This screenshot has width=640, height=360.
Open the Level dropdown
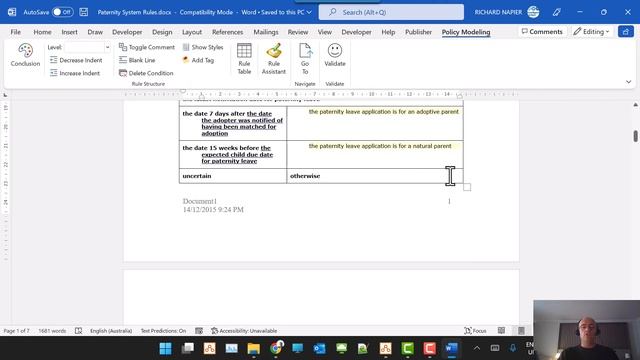107,47
